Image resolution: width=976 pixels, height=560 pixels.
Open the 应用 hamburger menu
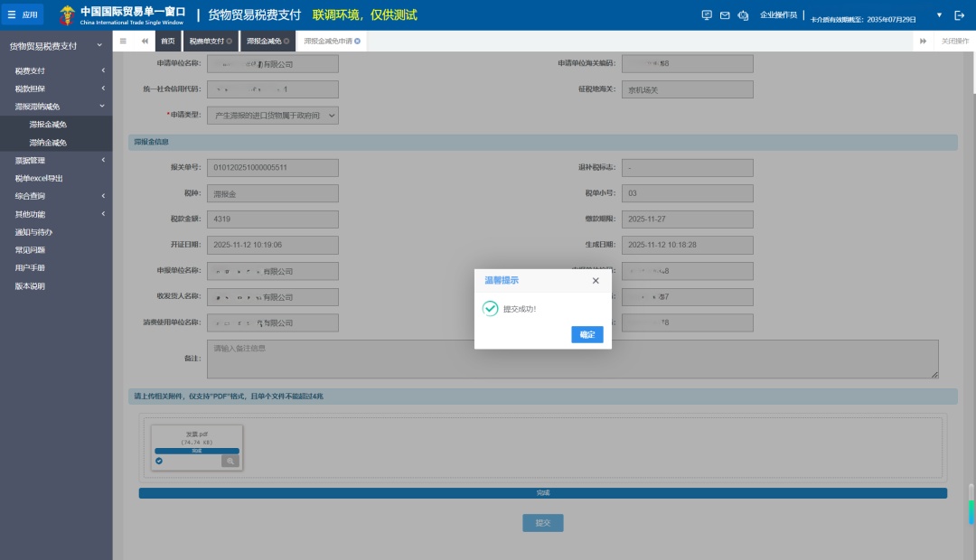[23, 14]
